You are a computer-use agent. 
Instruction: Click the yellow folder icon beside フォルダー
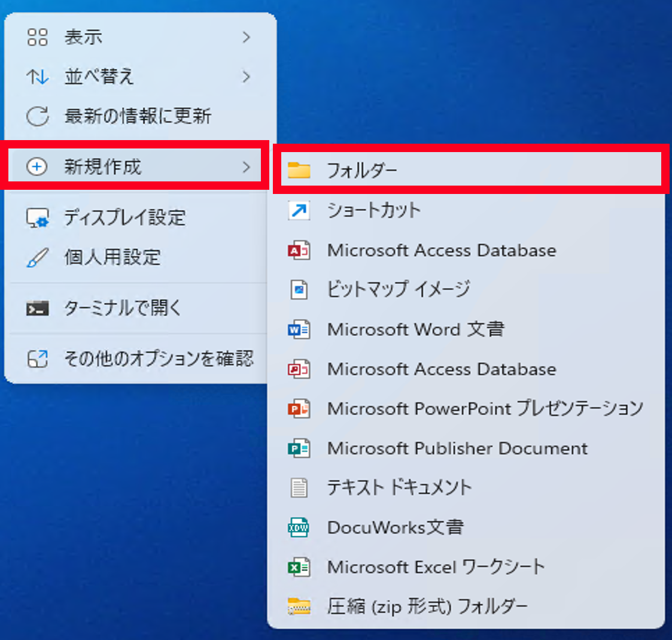[299, 171]
